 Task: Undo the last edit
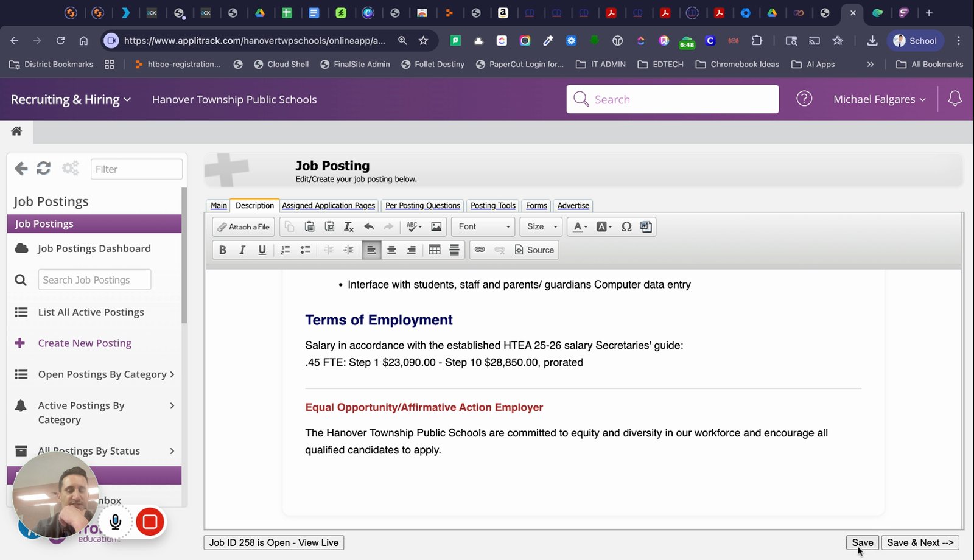click(369, 227)
